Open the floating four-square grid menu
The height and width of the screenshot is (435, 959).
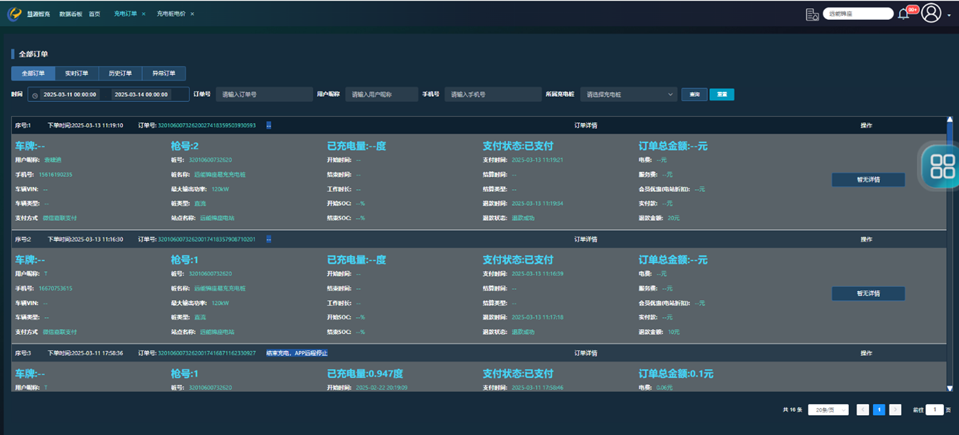[942, 166]
